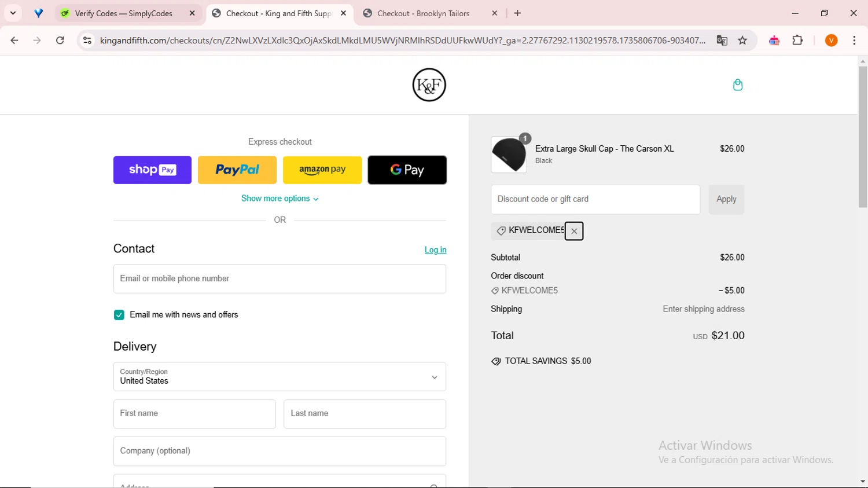This screenshot has width=868, height=488.
Task: Open the Extensions puzzle icon
Action: (x=797, y=41)
